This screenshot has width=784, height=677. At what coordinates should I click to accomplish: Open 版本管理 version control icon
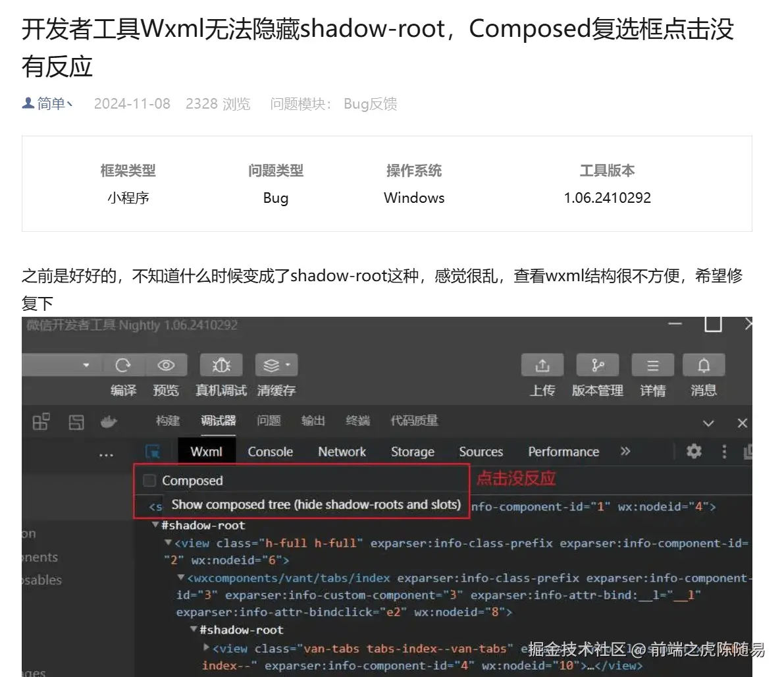(597, 365)
